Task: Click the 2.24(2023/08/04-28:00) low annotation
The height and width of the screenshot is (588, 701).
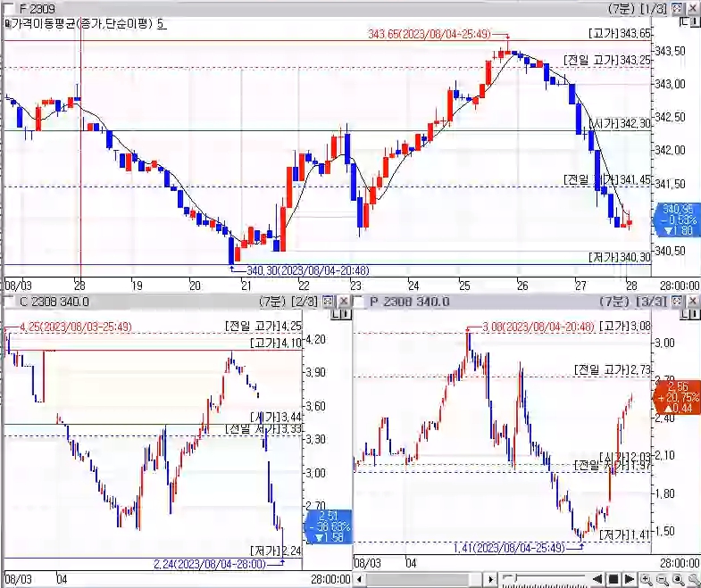Action: pos(209,564)
